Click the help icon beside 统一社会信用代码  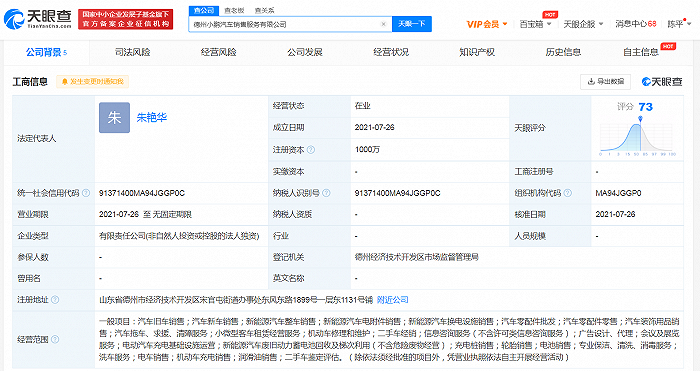pos(86,193)
